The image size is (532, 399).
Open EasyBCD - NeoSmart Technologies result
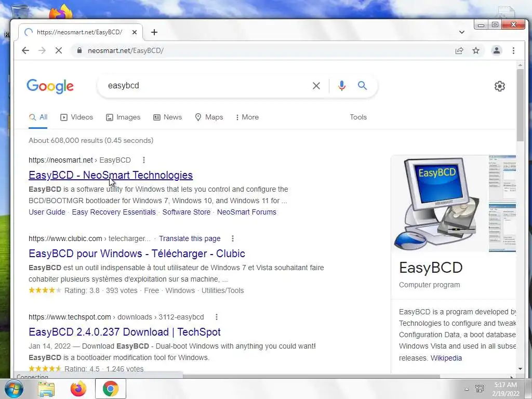pos(111,175)
